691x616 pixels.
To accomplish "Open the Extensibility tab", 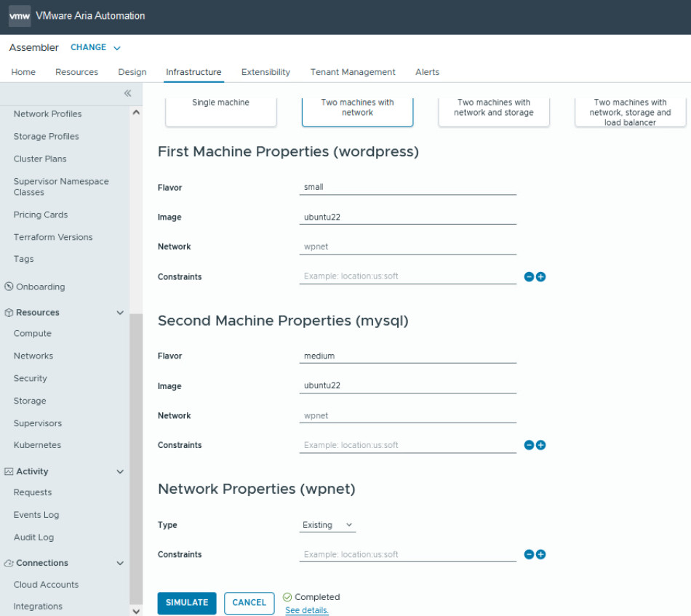I will 265,72.
